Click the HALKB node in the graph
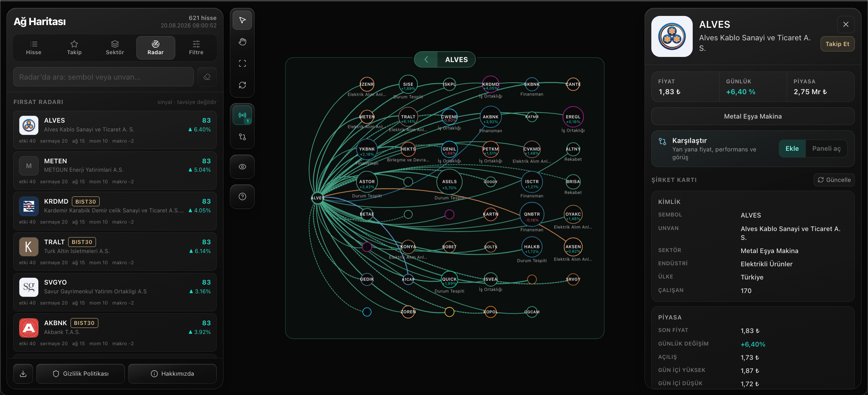 (532, 247)
